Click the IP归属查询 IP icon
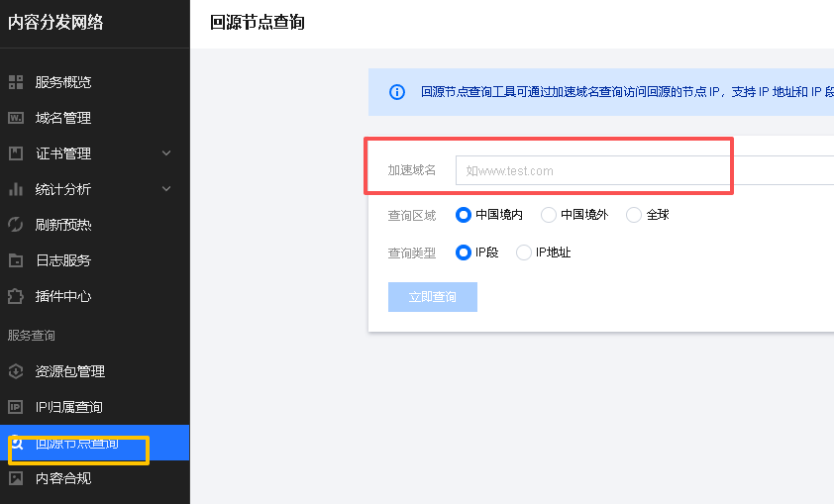 click(x=16, y=407)
